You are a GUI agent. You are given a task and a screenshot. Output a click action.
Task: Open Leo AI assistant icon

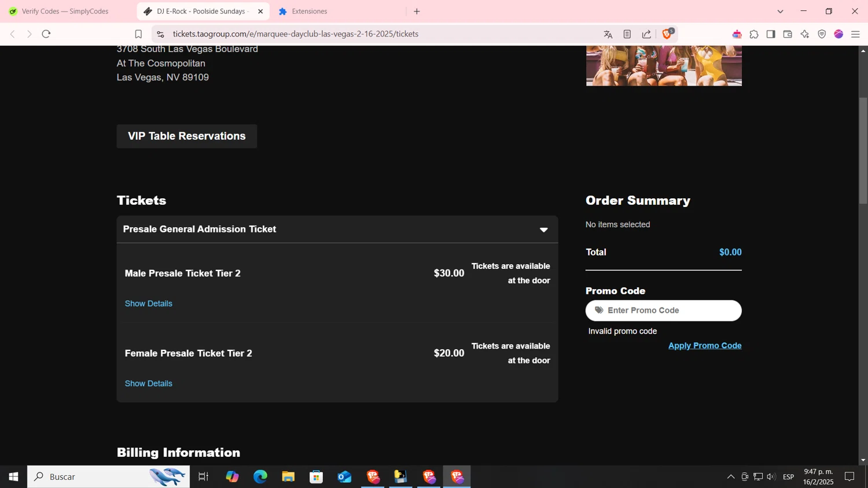coord(805,34)
